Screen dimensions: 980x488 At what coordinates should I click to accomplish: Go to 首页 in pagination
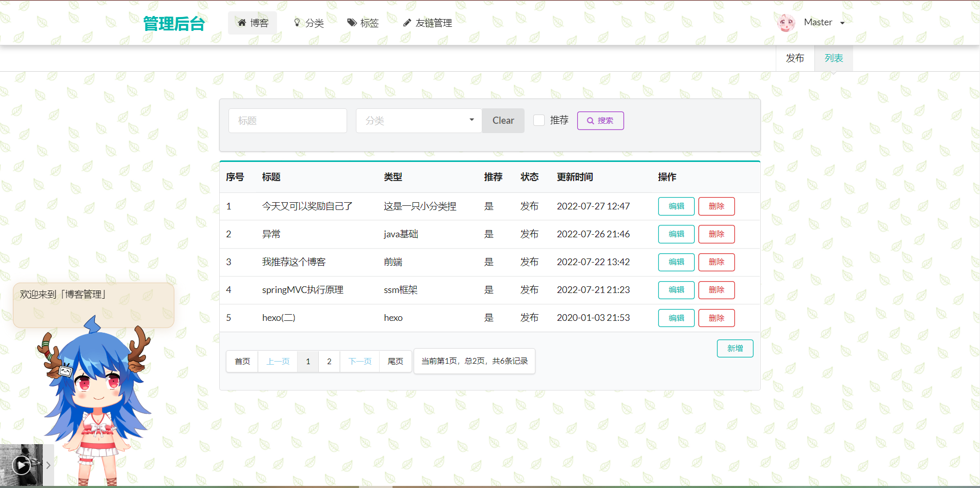(242, 361)
